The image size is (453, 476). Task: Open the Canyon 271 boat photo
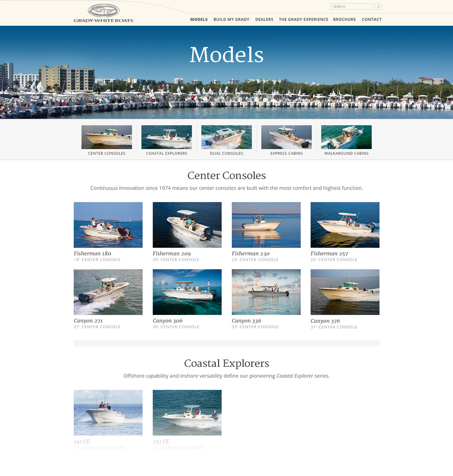click(108, 292)
